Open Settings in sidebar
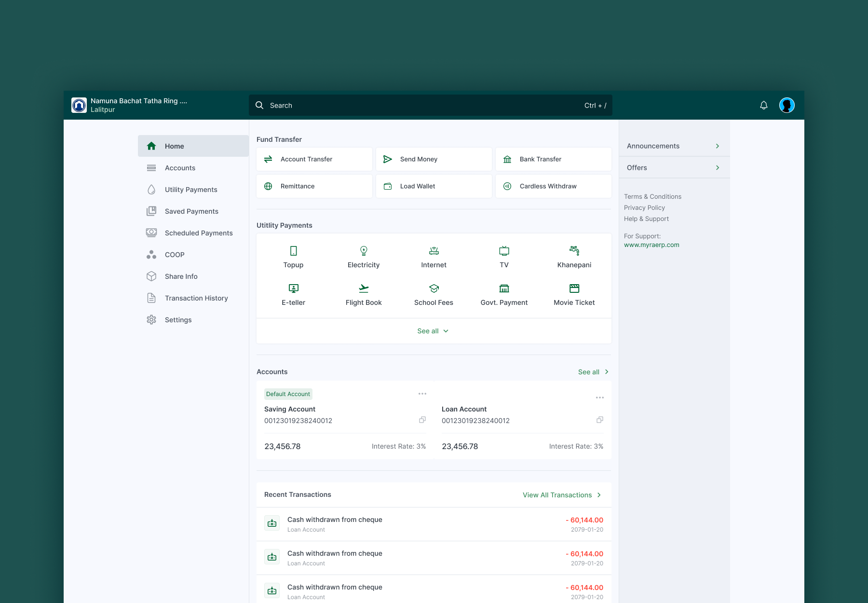Viewport: 868px width, 603px height. [x=193, y=319]
